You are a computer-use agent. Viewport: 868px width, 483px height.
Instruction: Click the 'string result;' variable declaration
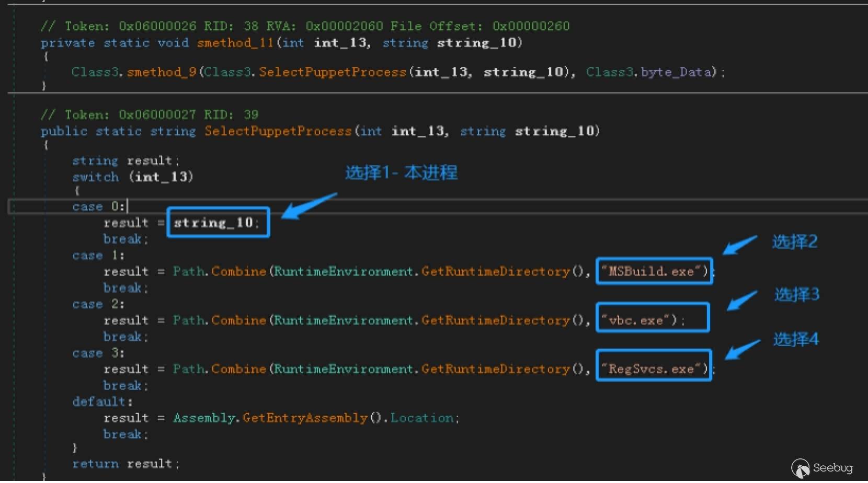[125, 160]
